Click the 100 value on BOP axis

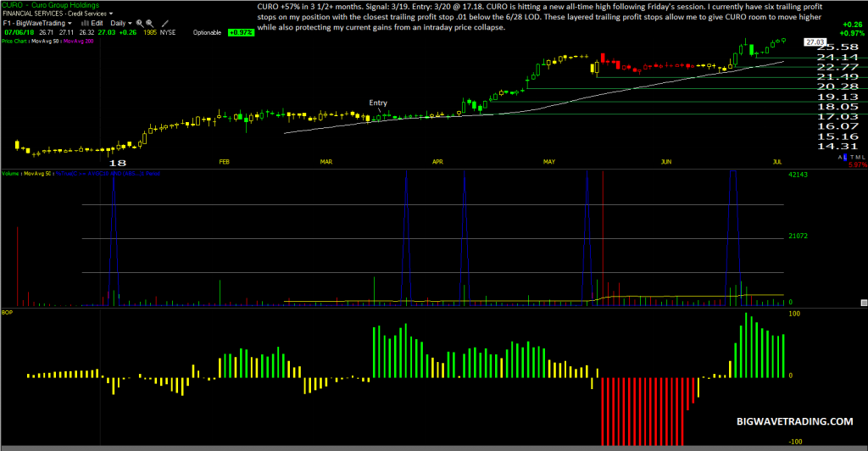pyautogui.click(x=794, y=314)
